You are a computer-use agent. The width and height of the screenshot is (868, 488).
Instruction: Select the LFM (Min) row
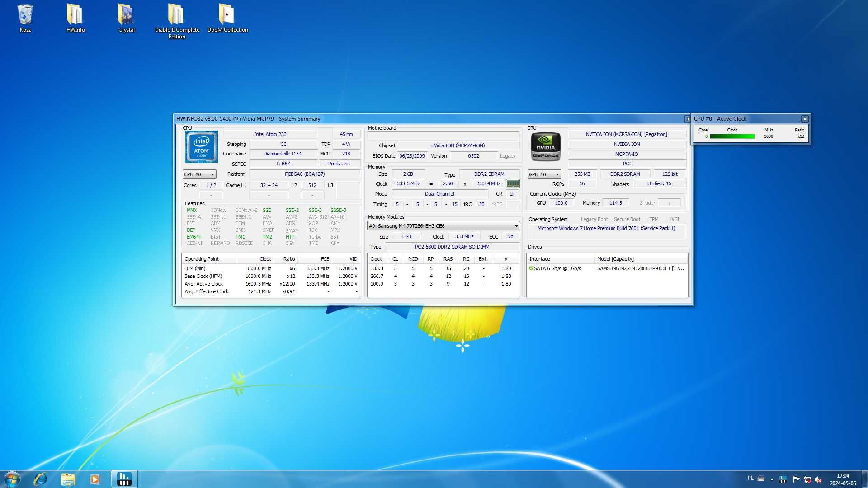[271, 268]
